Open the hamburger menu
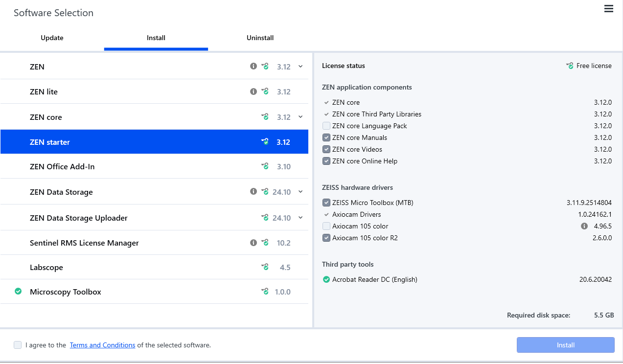 click(x=608, y=9)
